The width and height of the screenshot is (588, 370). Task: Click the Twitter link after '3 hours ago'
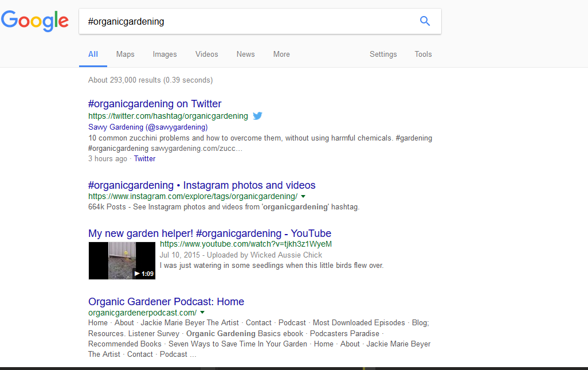(144, 159)
